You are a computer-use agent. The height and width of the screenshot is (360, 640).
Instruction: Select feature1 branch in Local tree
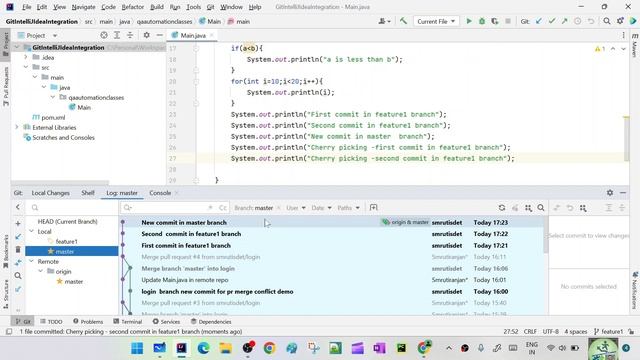pyautogui.click(x=67, y=242)
